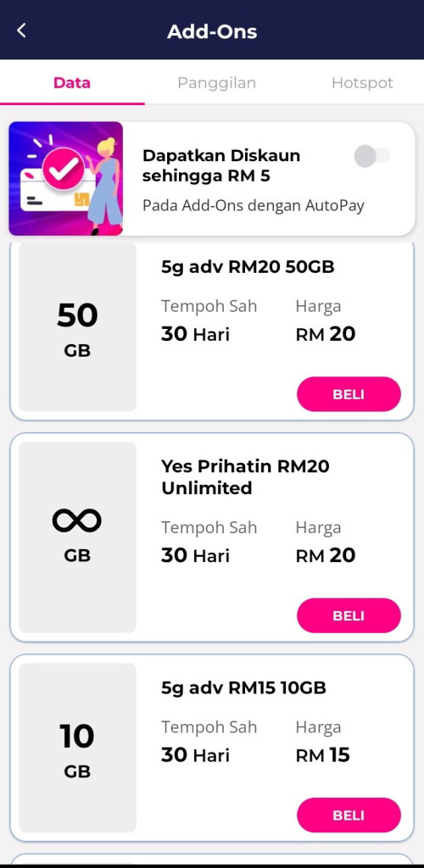The height and width of the screenshot is (868, 424).
Task: Open 5g adv RM20 50GB title
Action: coord(248,268)
